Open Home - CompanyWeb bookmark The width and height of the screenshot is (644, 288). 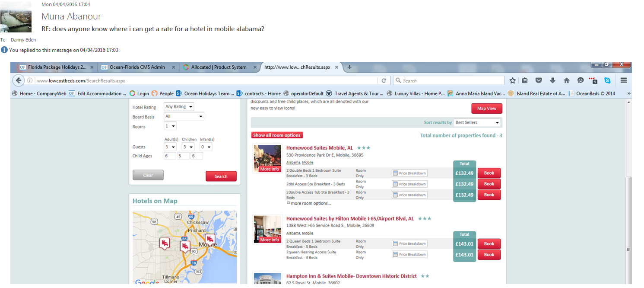pyautogui.click(x=39, y=93)
